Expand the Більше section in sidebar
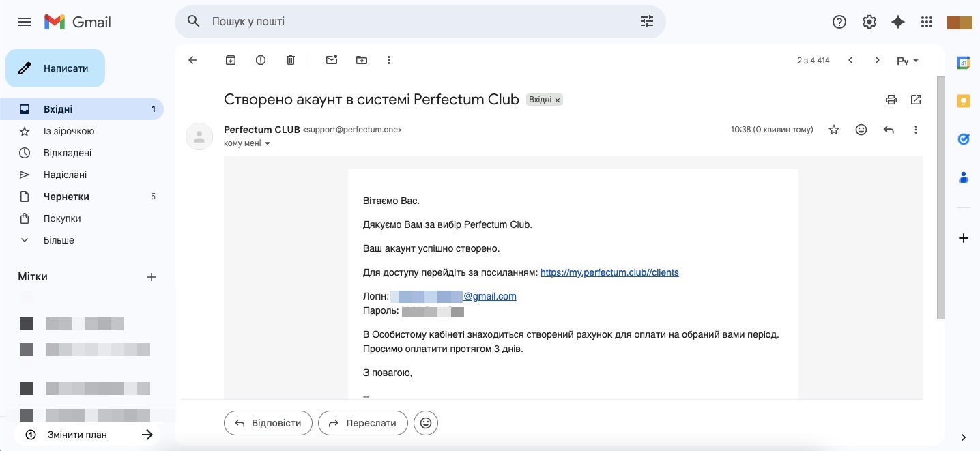Viewport: 980px width, 451px height. point(59,240)
